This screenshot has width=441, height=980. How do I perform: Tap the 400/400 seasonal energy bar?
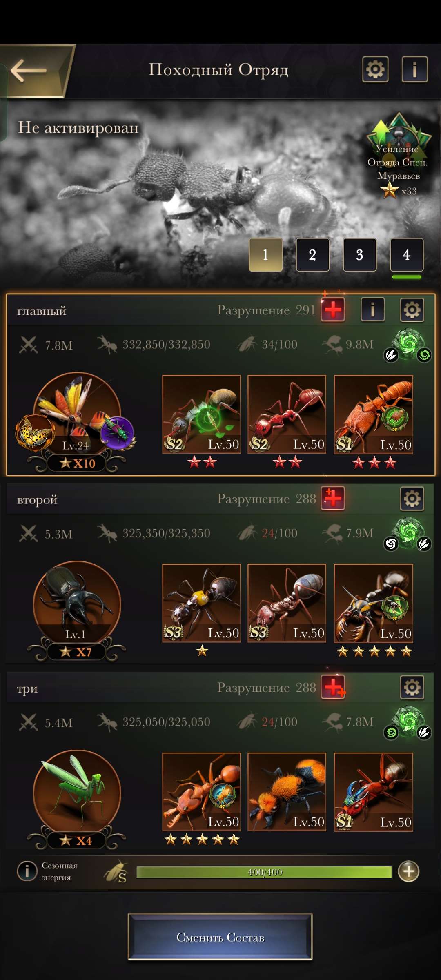pos(264,872)
